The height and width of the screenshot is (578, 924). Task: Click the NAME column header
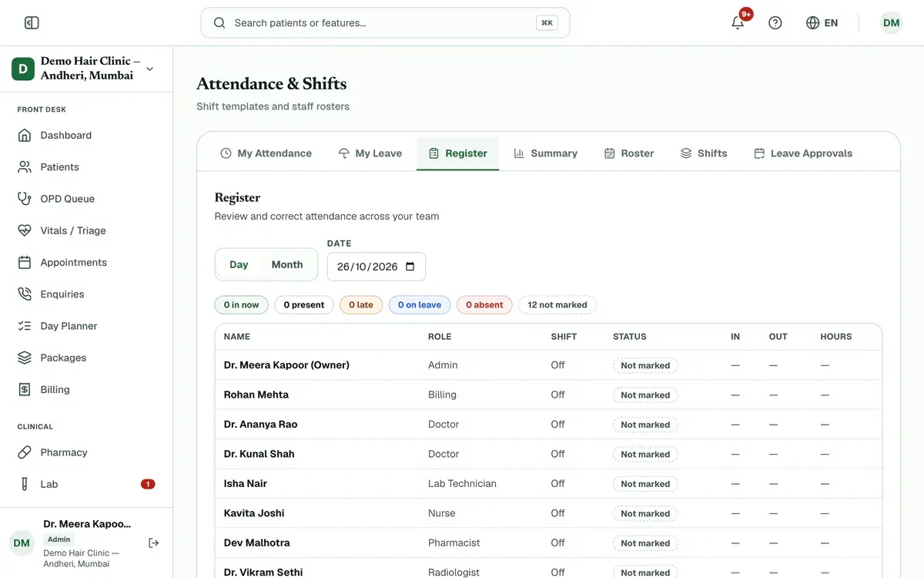237,337
